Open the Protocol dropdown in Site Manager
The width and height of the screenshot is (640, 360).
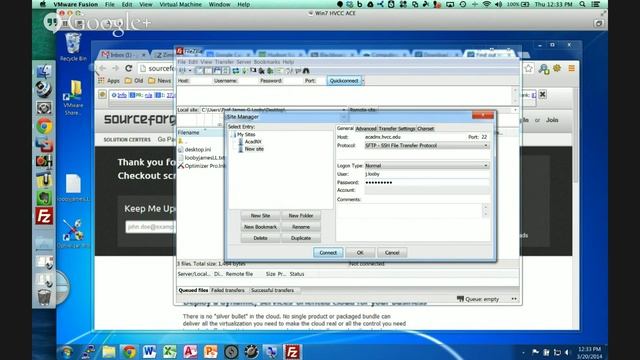tap(427, 146)
